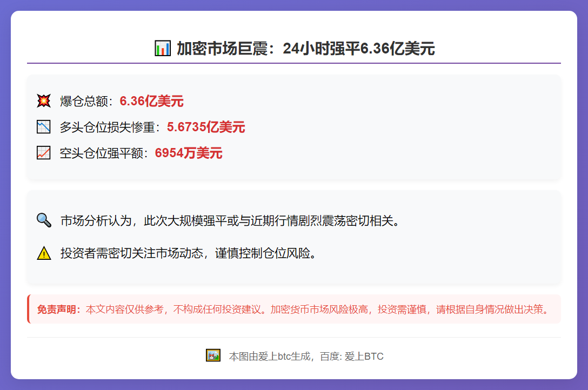Click the explosion icon beside 爆仓总额
This screenshot has height=390, width=588.
43,101
